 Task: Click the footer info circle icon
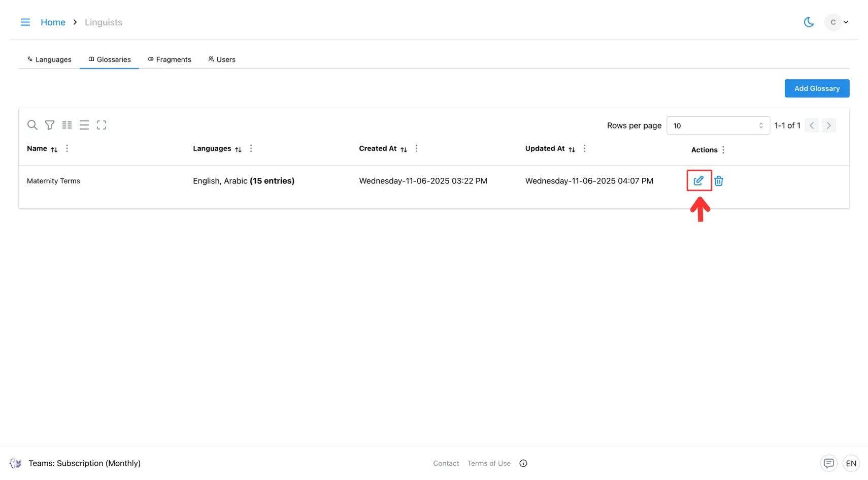(x=523, y=463)
